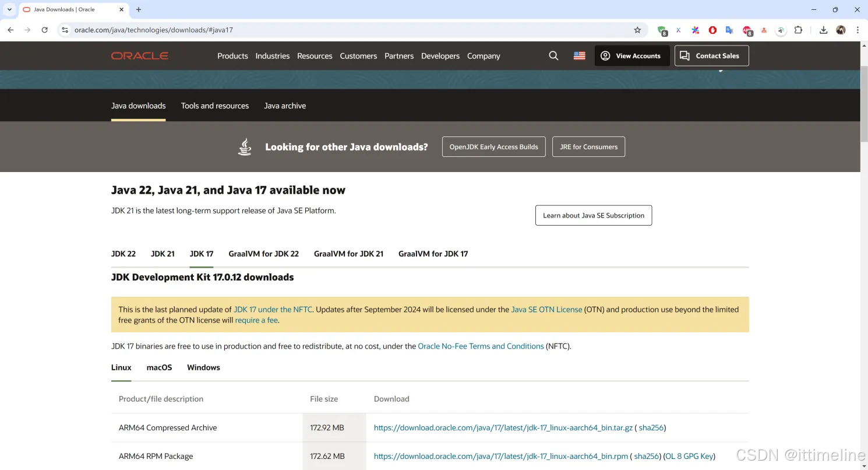The image size is (868, 470).
Task: Click the Contact Sales button
Action: click(x=712, y=56)
